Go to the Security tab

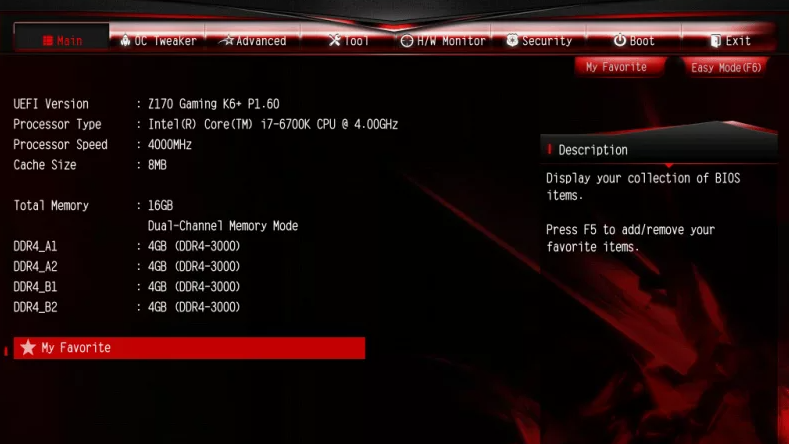point(539,40)
